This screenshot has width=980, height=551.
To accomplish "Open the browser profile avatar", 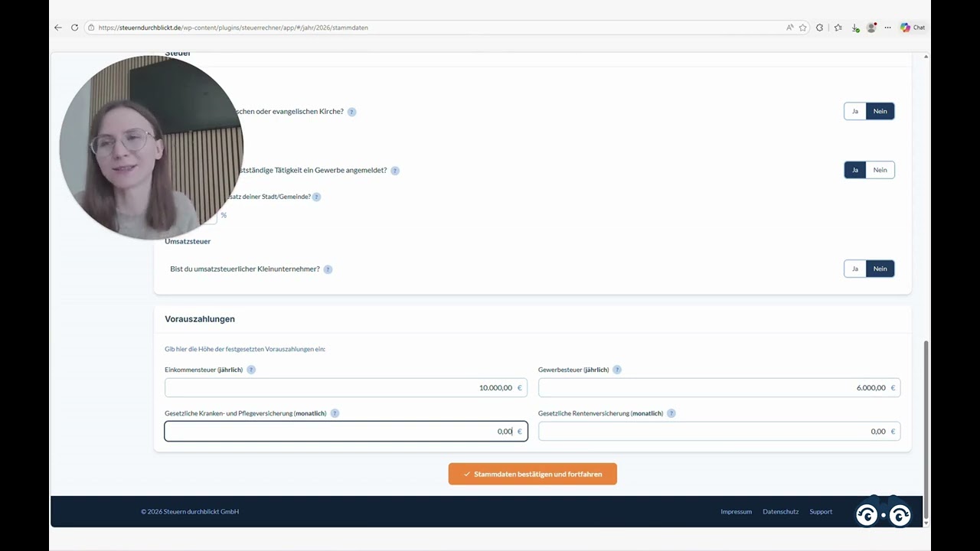I will pos(871,28).
